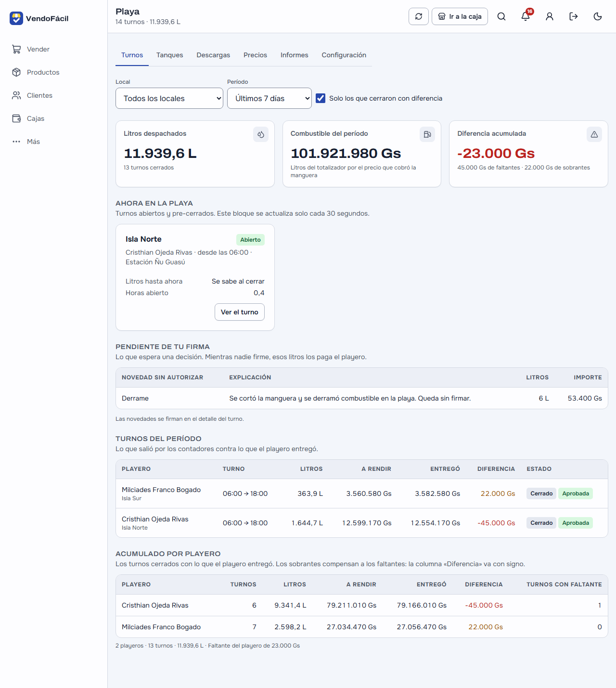The width and height of the screenshot is (616, 688).
Task: Click the droplet icon on Litros despachados
Action: coord(261,134)
